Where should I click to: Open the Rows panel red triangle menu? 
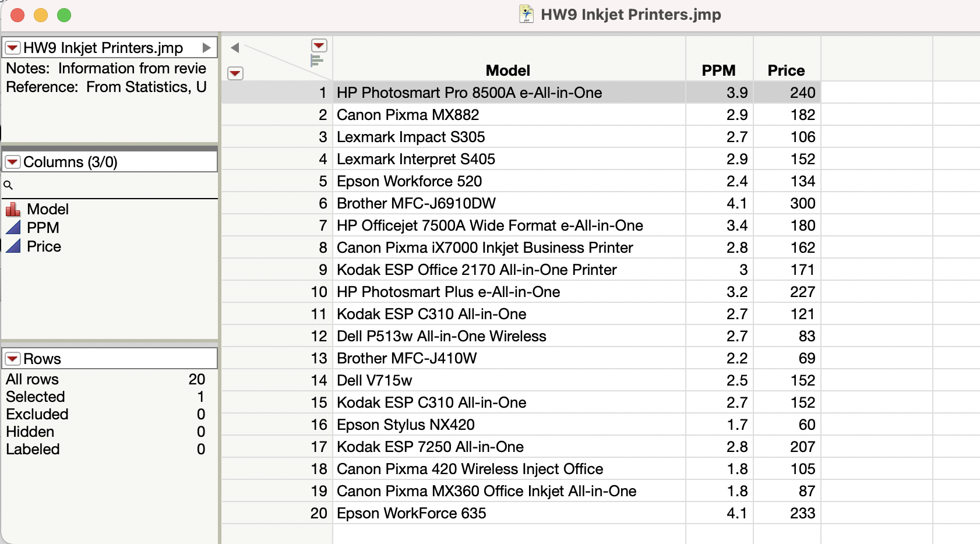[x=11, y=358]
